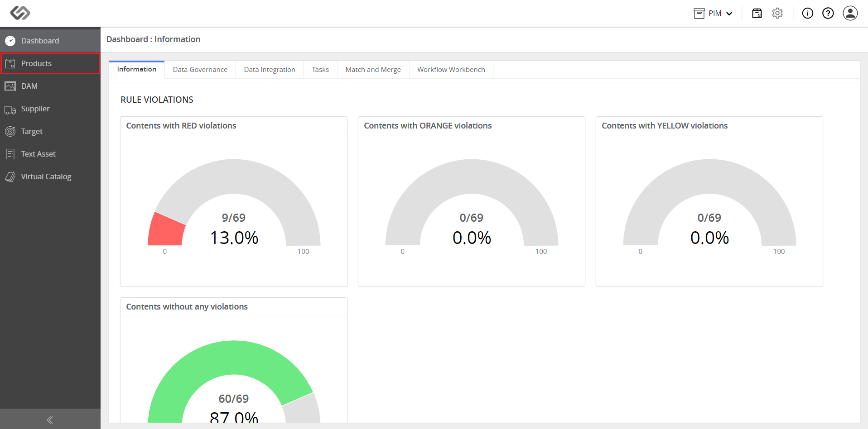Open the help question mark icon
868x429 pixels.
tap(828, 13)
